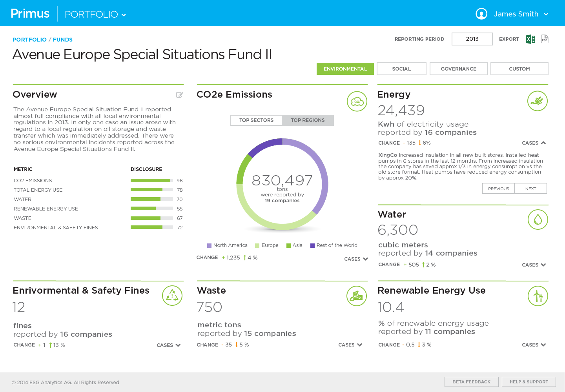
Task: Click WATER disclosure progress bar
Action: click(152, 199)
